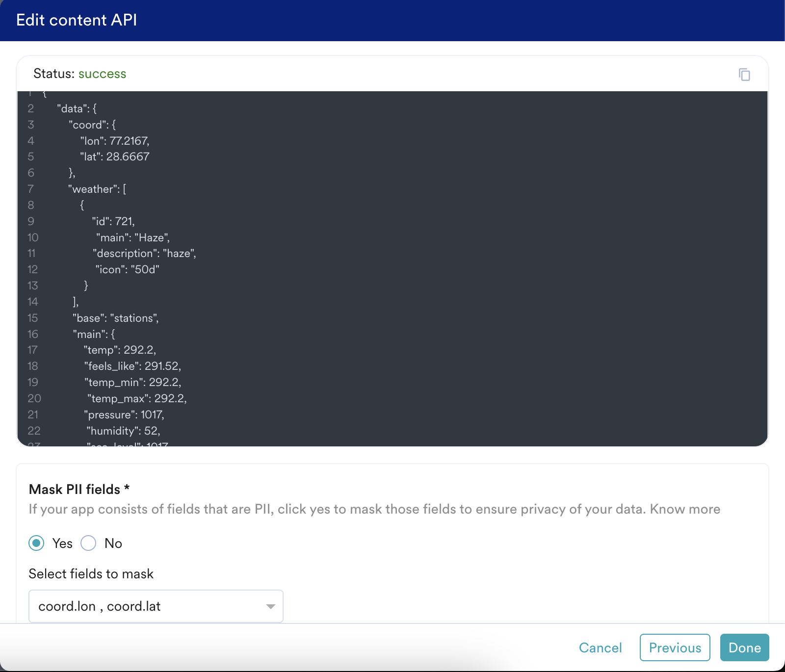Click the "temp": 292.2 line
This screenshot has height=672, width=785.
click(120, 350)
